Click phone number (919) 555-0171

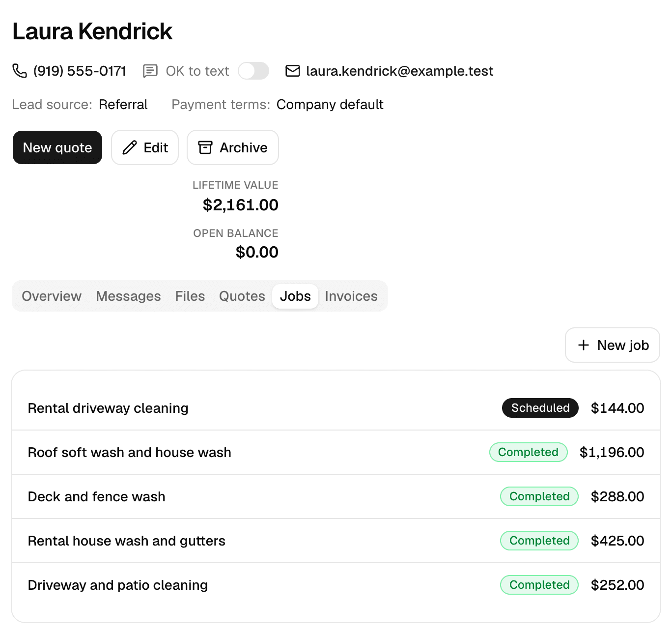tap(80, 71)
